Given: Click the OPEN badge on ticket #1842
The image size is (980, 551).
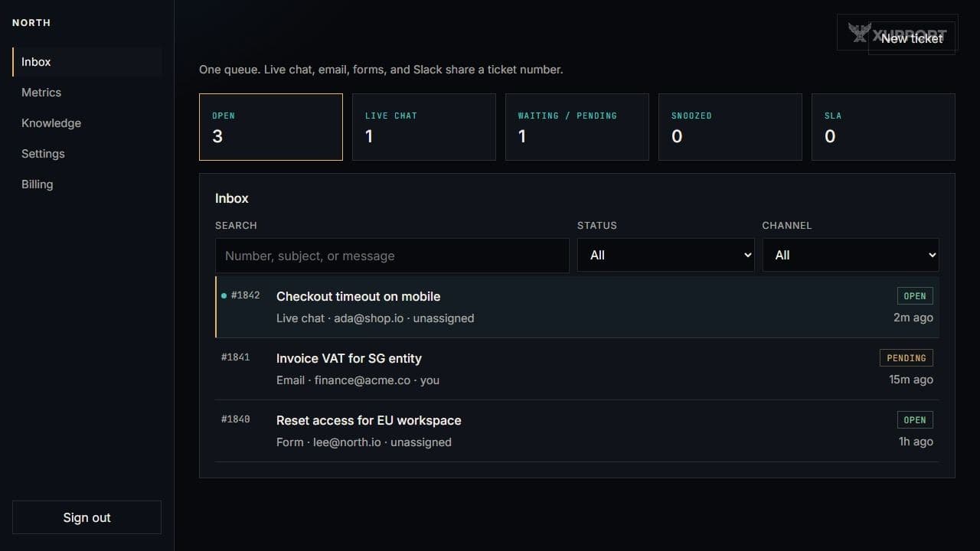Looking at the screenshot, I should click(915, 296).
